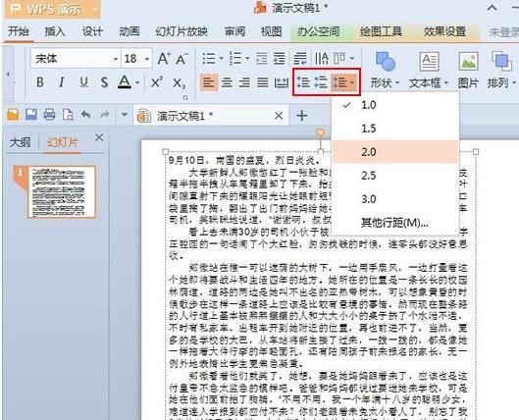Click the undo arrow icon
Screen dimensions: 519x420
(x=85, y=115)
